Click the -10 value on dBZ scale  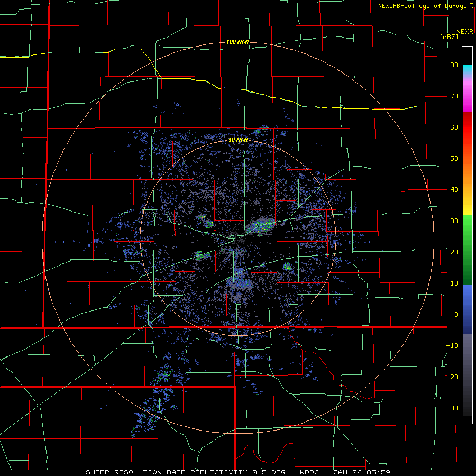click(x=452, y=345)
